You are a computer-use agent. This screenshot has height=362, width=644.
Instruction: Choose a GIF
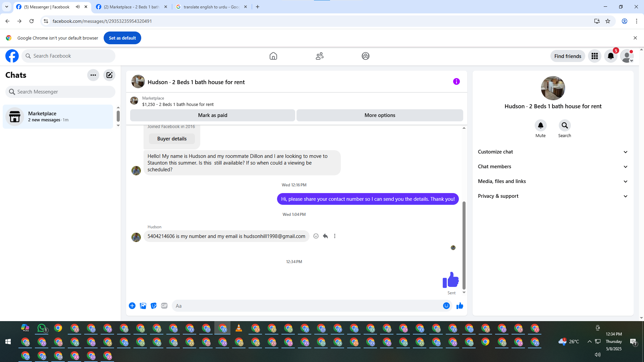click(164, 306)
